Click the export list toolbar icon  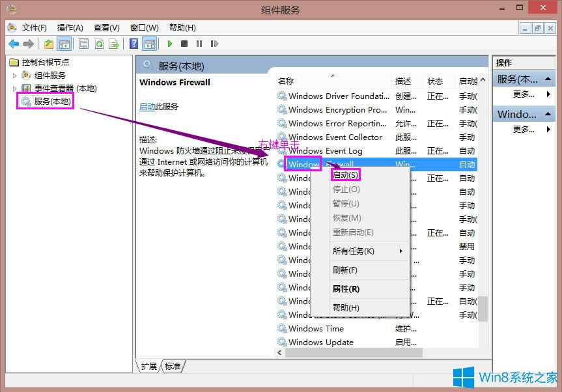pyautogui.click(x=115, y=44)
